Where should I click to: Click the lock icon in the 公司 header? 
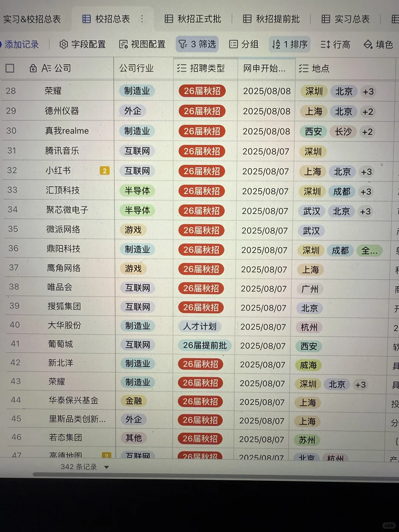tap(33, 68)
